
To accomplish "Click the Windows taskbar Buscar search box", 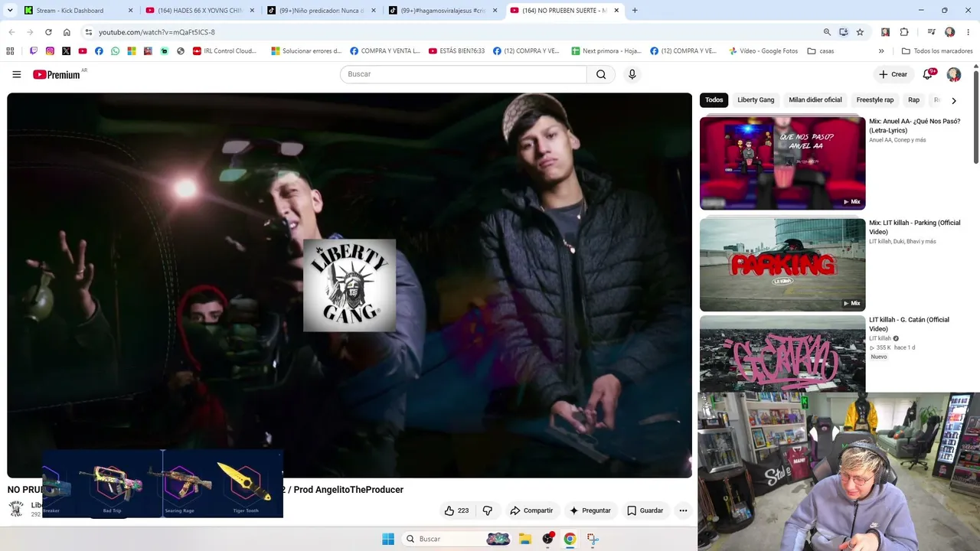I will coord(457,539).
